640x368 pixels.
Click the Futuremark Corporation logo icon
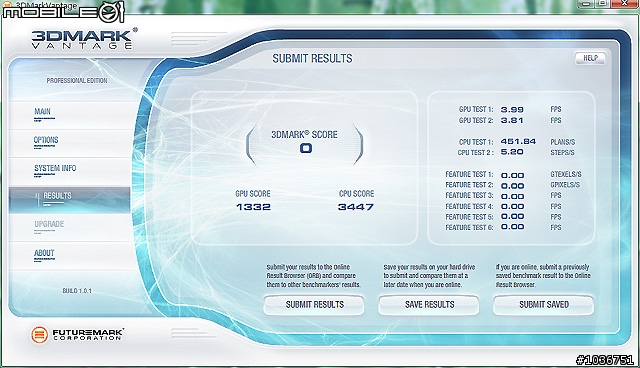click(x=40, y=335)
